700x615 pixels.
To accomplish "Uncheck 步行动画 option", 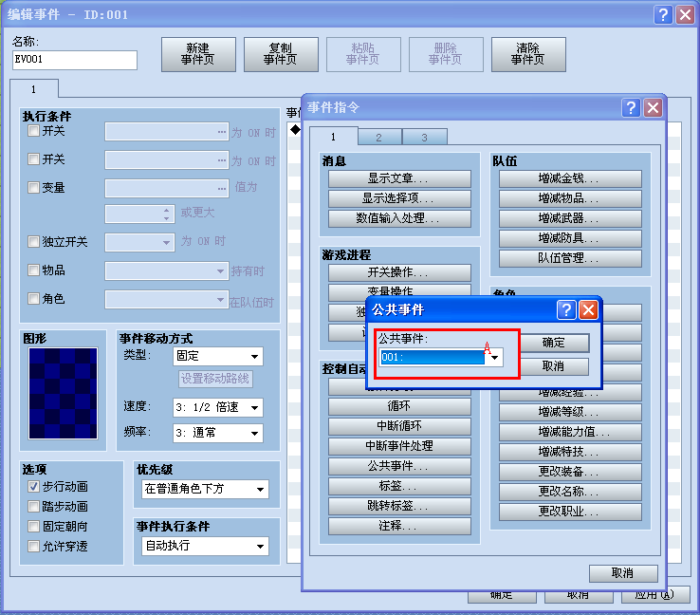I will [x=33, y=486].
